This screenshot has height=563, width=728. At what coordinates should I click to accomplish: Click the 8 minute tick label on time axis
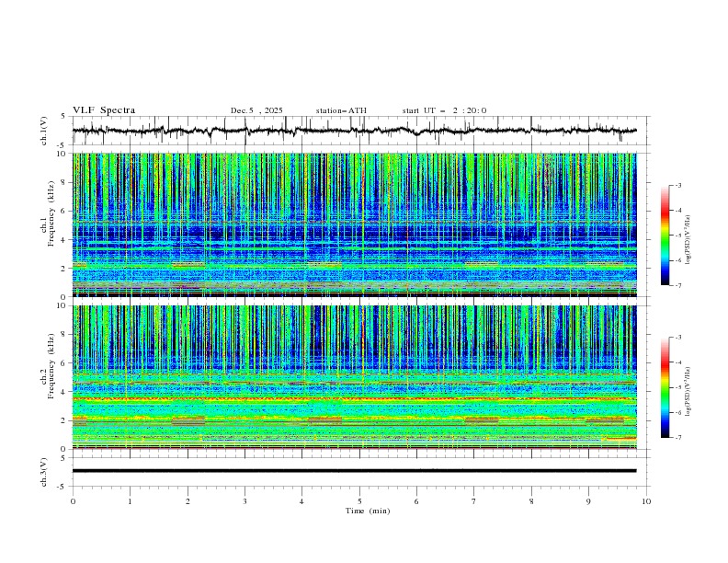pyautogui.click(x=531, y=501)
